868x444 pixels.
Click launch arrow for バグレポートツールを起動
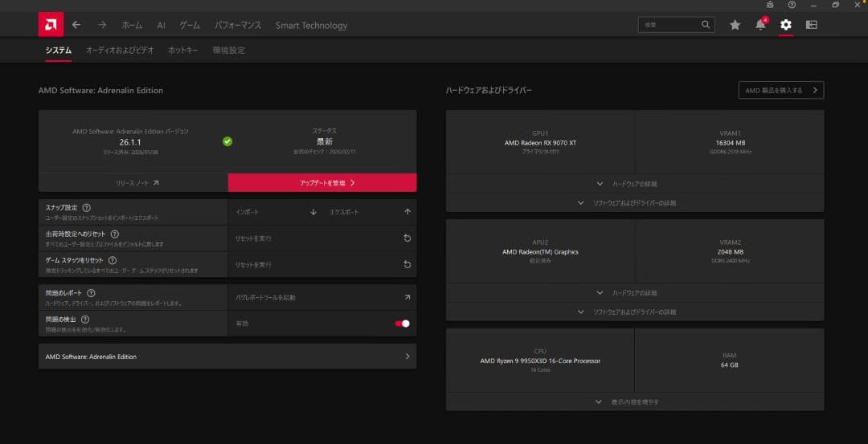click(407, 298)
